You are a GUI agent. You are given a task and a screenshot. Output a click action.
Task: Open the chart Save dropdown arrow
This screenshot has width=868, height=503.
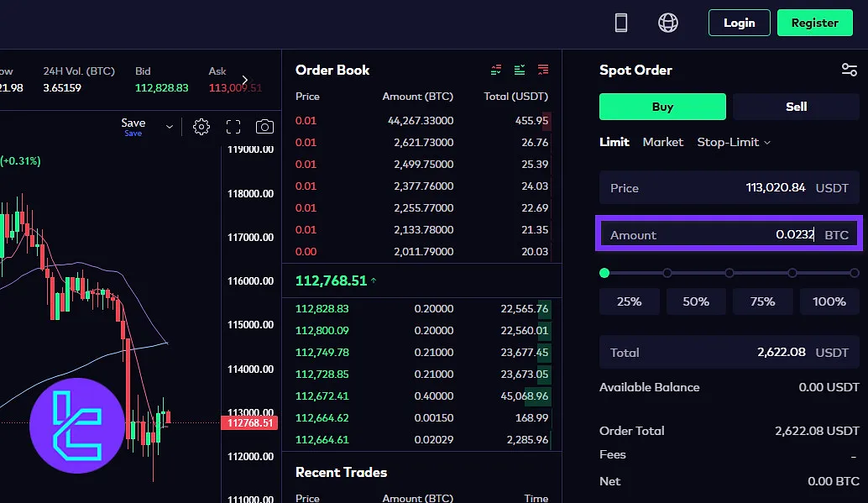click(x=170, y=127)
